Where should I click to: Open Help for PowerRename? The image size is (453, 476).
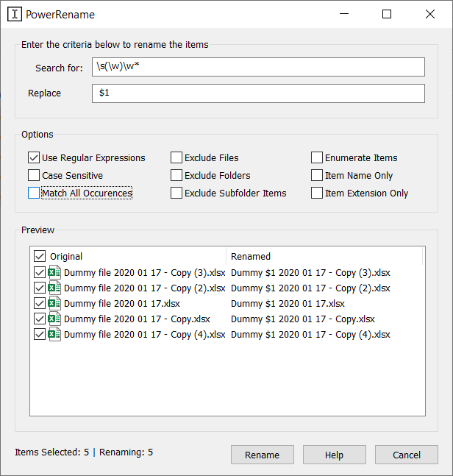click(x=335, y=455)
